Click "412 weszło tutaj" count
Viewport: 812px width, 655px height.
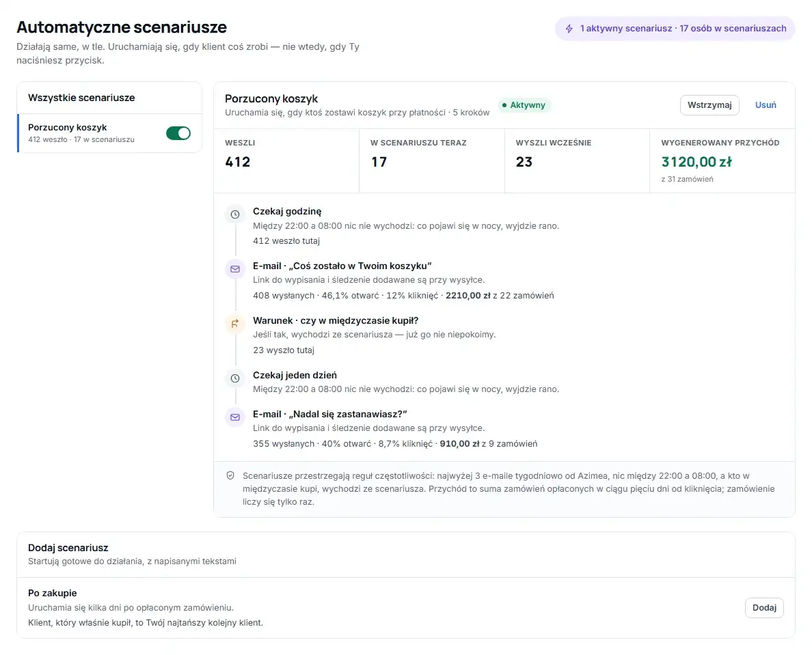coord(286,240)
